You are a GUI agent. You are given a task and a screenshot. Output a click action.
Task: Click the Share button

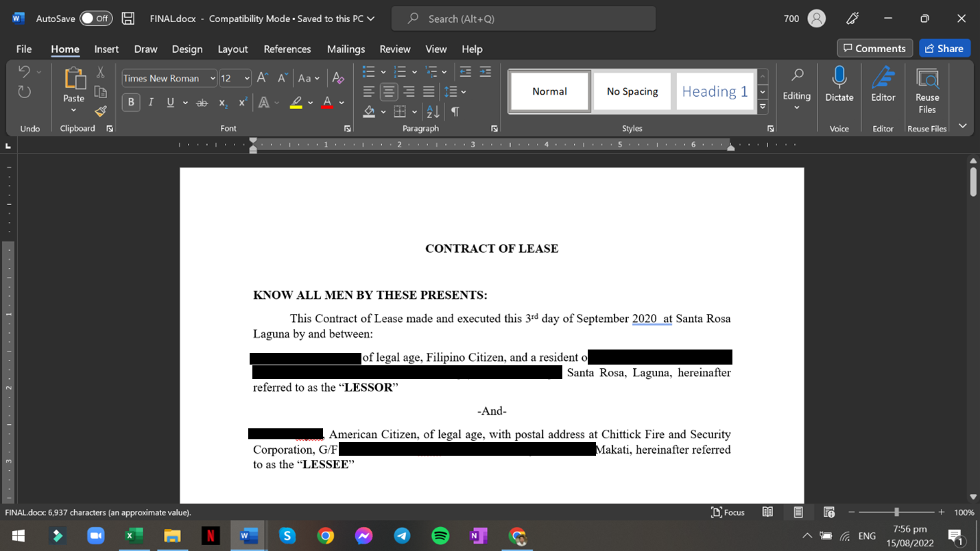coord(944,48)
